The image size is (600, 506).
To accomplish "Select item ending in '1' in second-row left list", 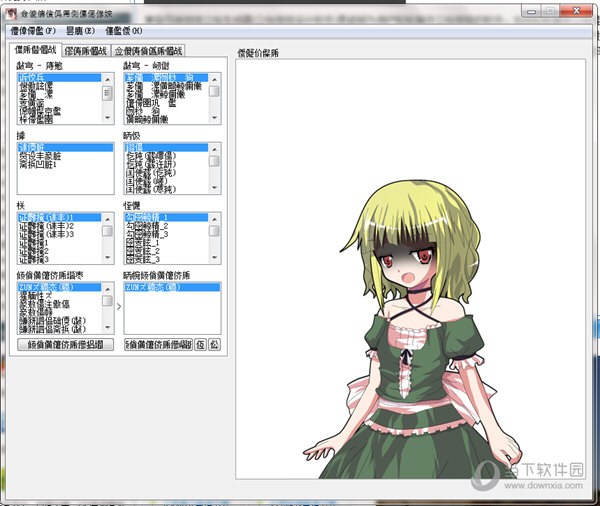I will [65, 164].
